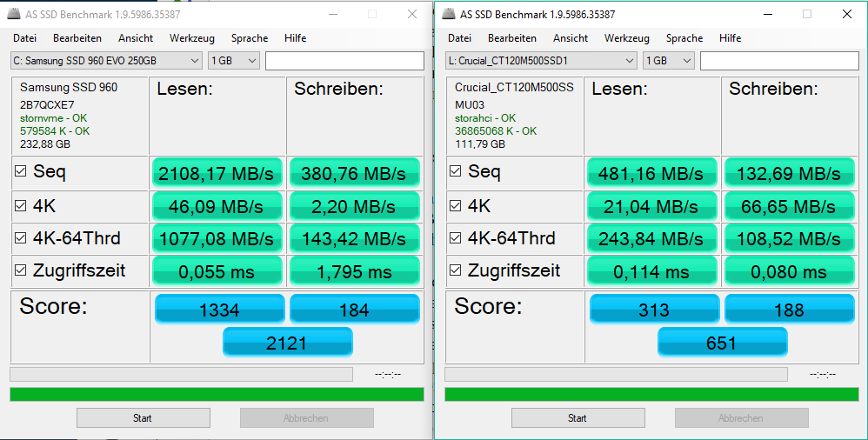The width and height of the screenshot is (868, 440).
Task: Click the AS SSD icon in left window title bar
Action: point(14,15)
